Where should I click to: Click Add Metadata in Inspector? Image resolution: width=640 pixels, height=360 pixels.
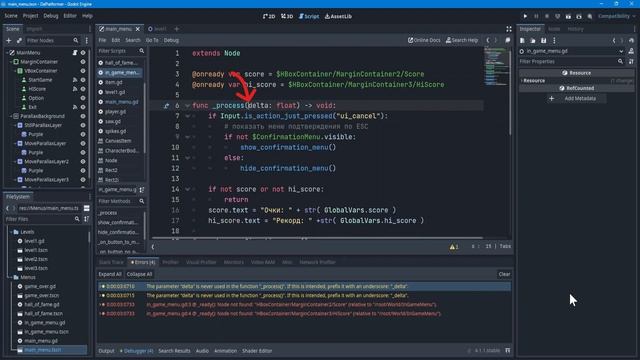click(577, 98)
